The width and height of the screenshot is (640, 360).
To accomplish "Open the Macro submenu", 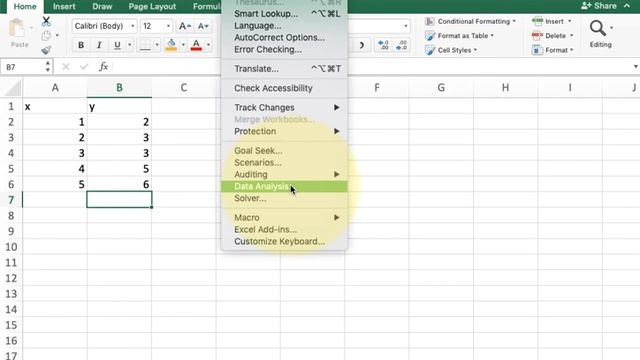I will click(x=284, y=218).
